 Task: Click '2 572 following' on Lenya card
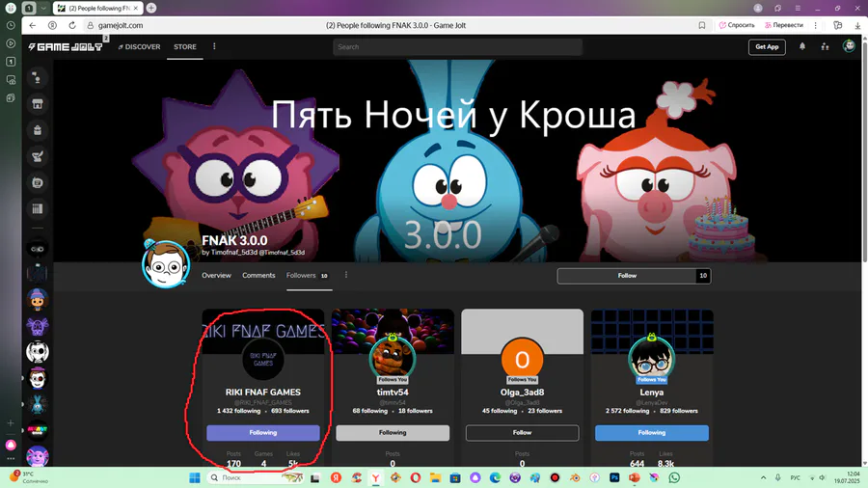click(627, 411)
